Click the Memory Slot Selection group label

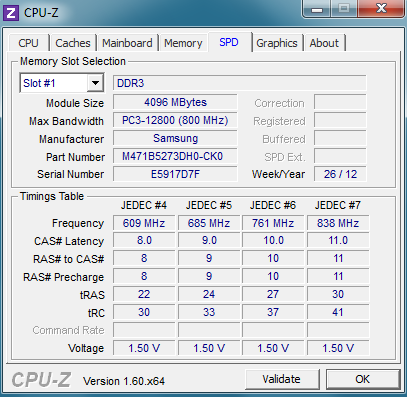click(x=73, y=61)
